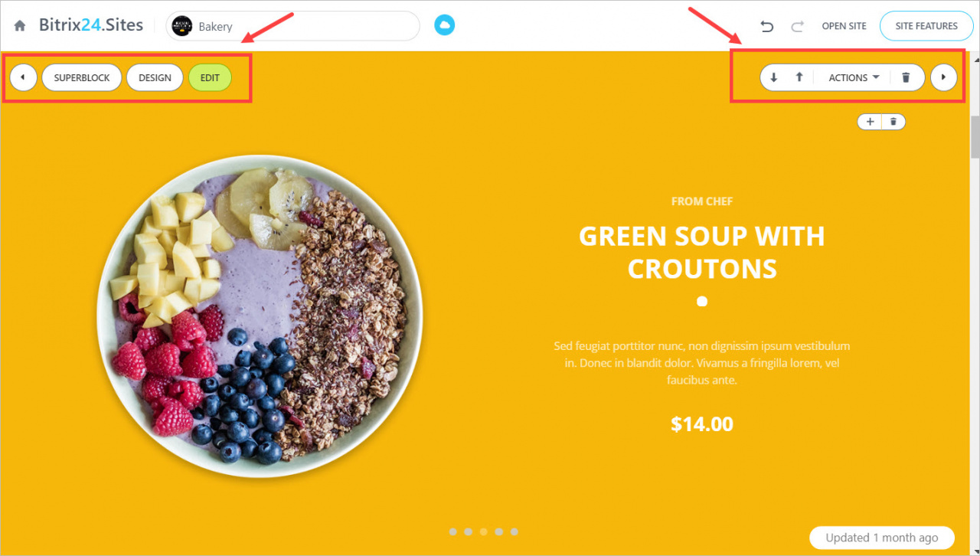
Task: Collapse the right block panel arrow
Action: click(944, 77)
